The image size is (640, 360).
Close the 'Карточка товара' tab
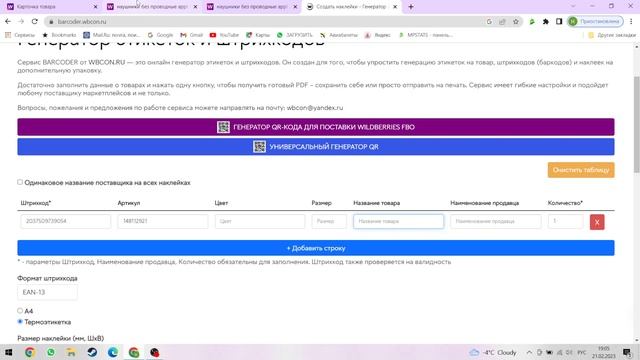[x=96, y=7]
